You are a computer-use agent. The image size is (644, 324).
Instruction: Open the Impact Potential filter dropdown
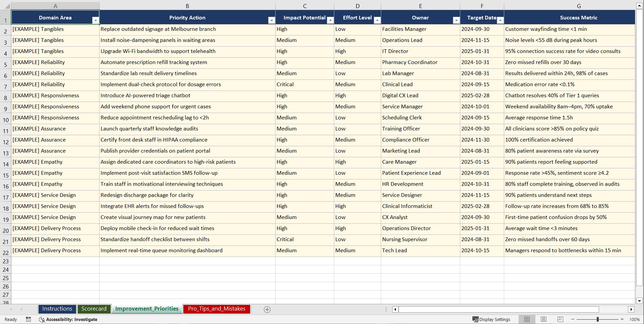331,20
